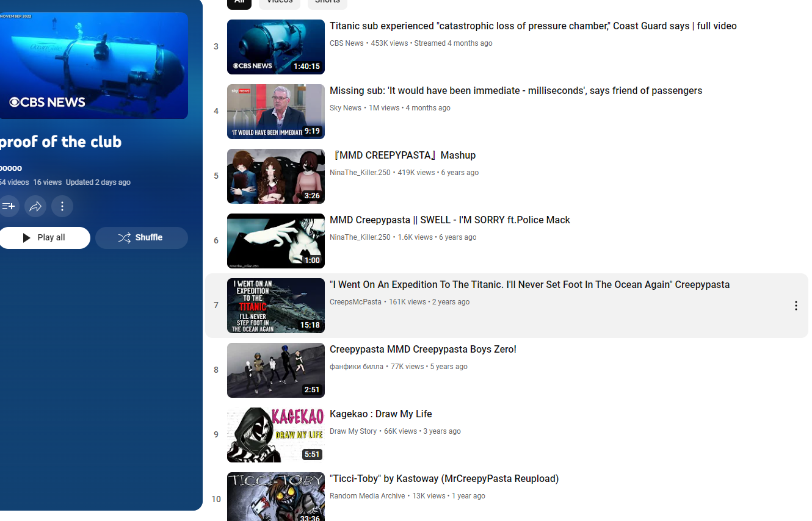Open title 'Titanic sub experienced catastrophic loss'
Viewport: 812px width, 521px height.
click(x=533, y=26)
